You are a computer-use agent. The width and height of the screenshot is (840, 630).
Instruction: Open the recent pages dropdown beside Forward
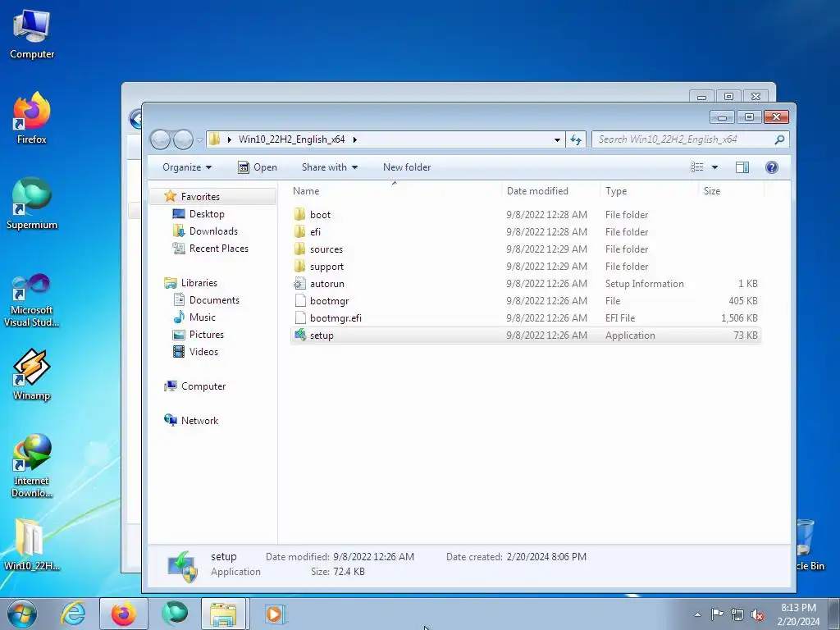(200, 139)
